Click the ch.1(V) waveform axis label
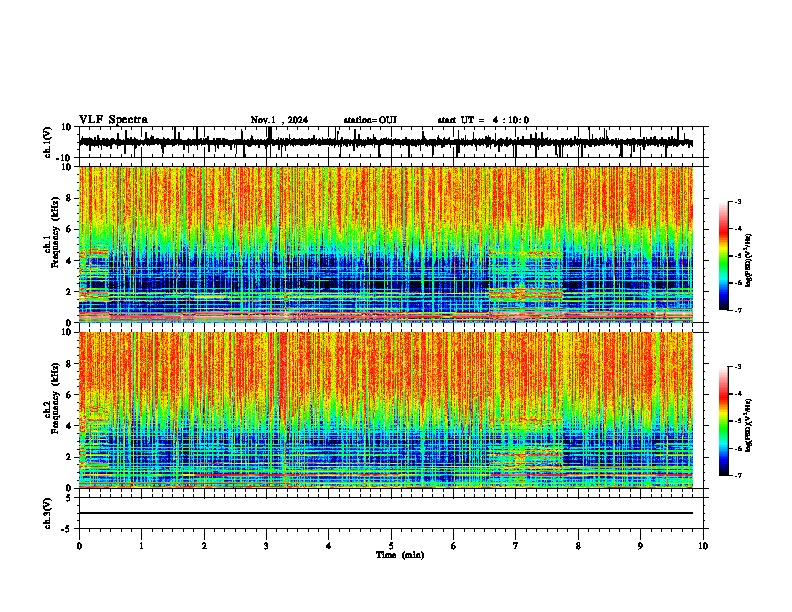 (48, 142)
